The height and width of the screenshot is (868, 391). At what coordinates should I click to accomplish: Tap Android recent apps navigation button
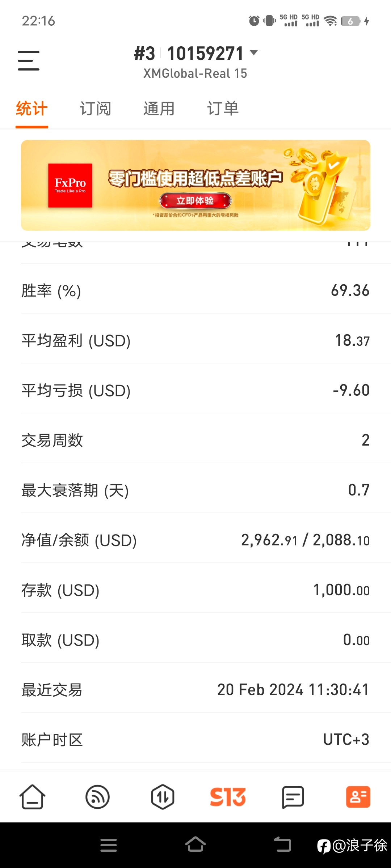(109, 845)
